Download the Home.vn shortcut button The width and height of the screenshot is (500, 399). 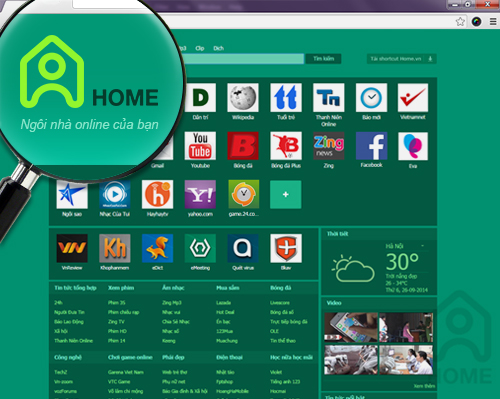402,59
